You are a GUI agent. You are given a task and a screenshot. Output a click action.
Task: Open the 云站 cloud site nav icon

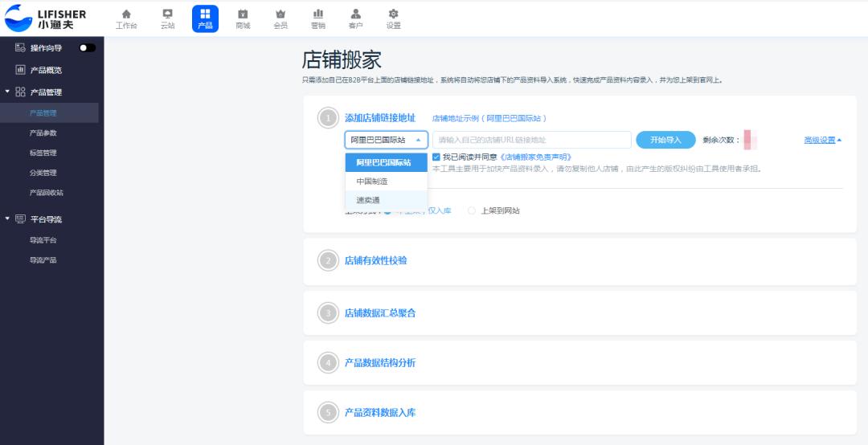(167, 18)
